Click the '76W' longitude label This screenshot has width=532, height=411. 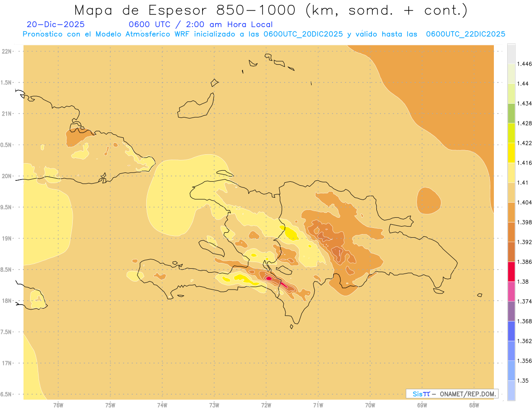(x=58, y=405)
